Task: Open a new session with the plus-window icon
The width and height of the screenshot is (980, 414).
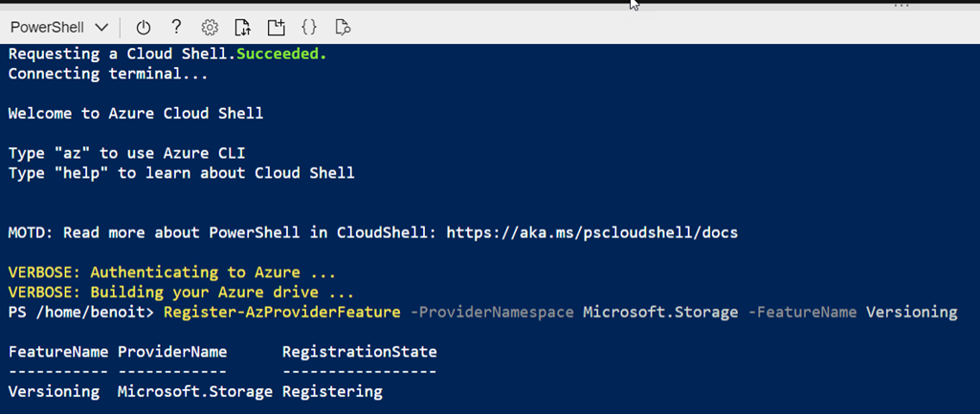Action: pyautogui.click(x=277, y=27)
